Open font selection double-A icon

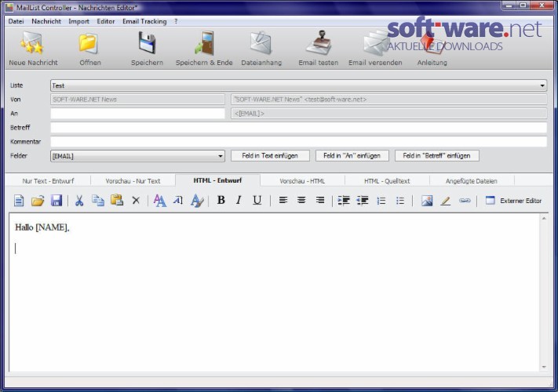(159, 201)
